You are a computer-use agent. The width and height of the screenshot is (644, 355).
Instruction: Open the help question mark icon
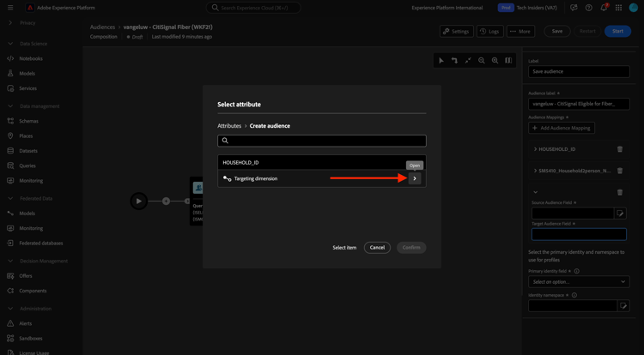click(588, 8)
